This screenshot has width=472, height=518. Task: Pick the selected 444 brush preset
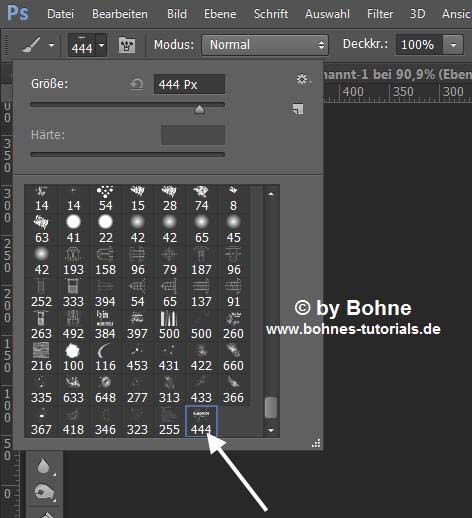tap(201, 421)
